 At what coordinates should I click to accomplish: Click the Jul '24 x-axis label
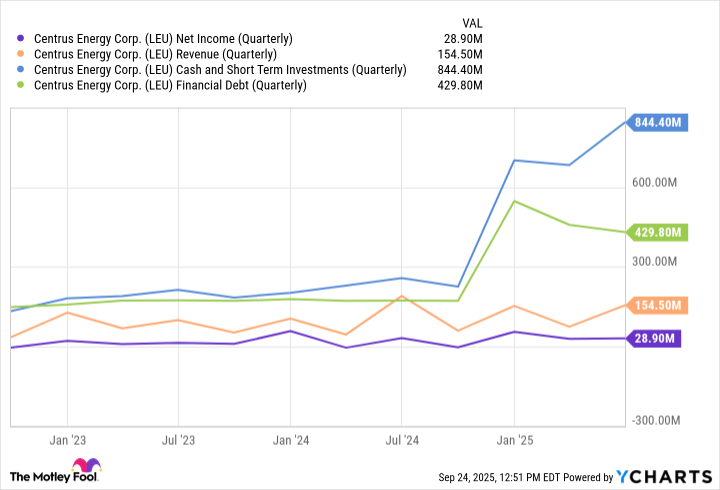tap(401, 439)
